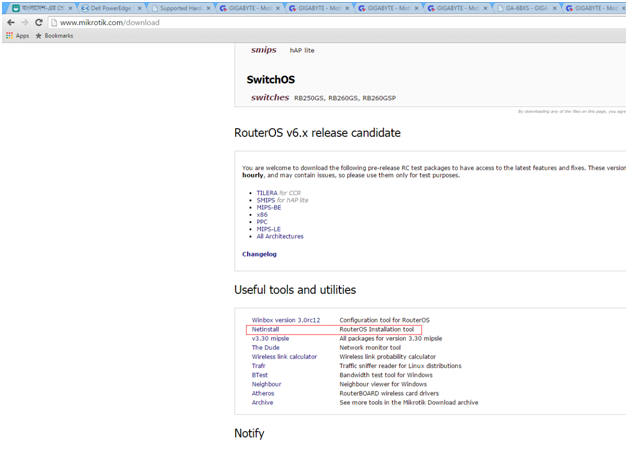This screenshot has width=628, height=449.
Task: Reload the page with the refresh icon
Action: (39, 22)
